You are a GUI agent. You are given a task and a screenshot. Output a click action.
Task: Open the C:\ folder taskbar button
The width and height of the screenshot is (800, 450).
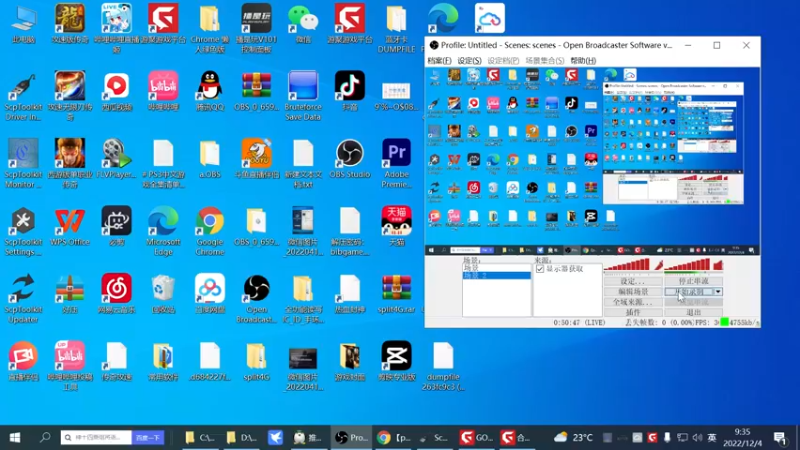click(x=200, y=437)
